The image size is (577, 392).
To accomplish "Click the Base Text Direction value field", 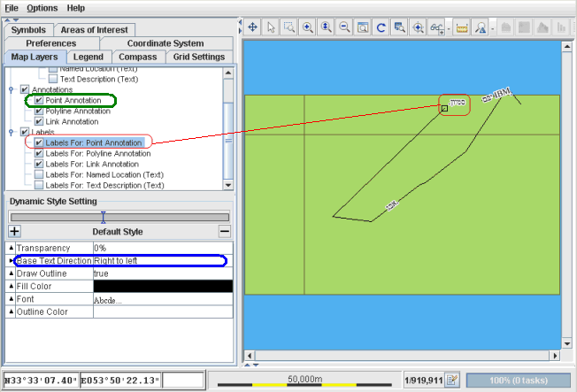I will pos(163,261).
